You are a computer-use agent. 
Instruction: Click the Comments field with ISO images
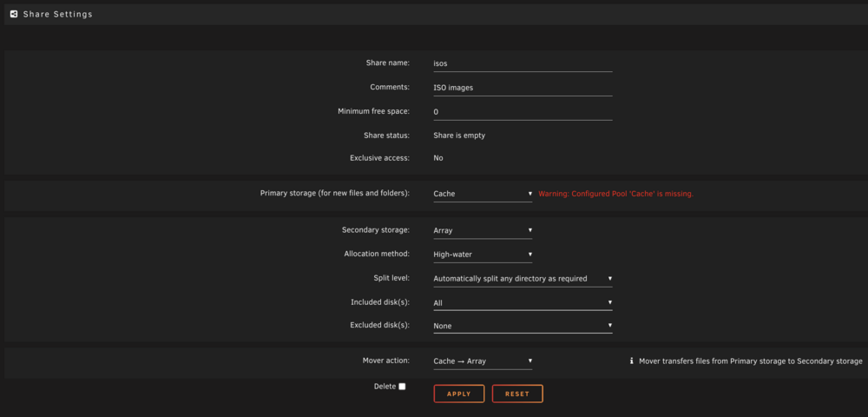coord(523,88)
